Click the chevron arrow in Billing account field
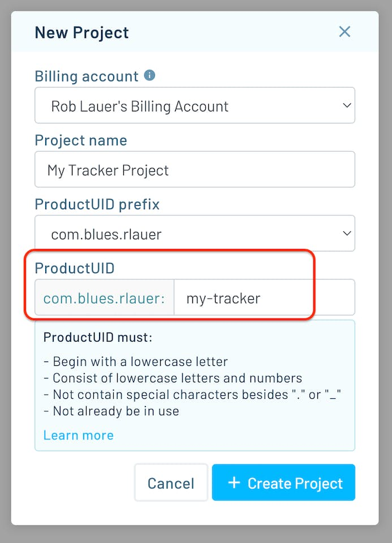This screenshot has height=543, width=392. (x=347, y=106)
